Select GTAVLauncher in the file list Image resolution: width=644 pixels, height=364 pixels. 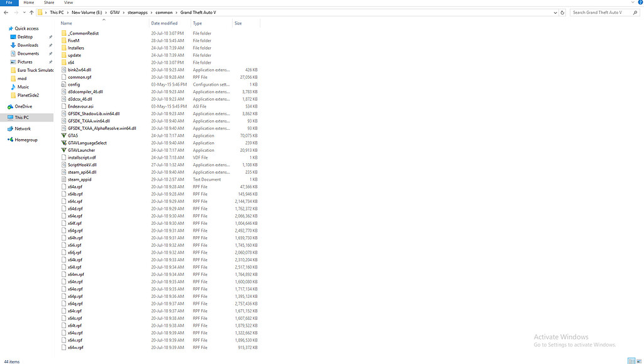80,150
